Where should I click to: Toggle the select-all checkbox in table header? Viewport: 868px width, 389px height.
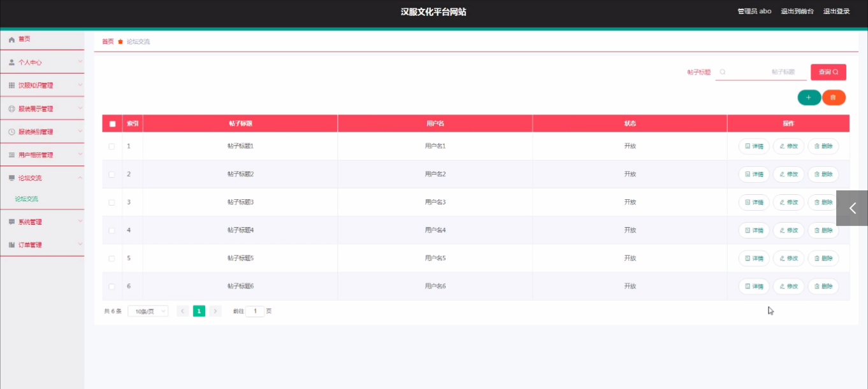[113, 124]
